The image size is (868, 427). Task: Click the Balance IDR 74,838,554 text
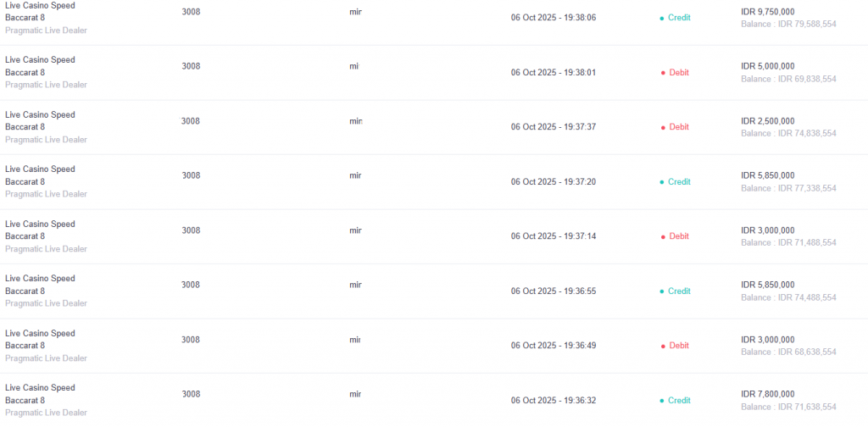788,134
